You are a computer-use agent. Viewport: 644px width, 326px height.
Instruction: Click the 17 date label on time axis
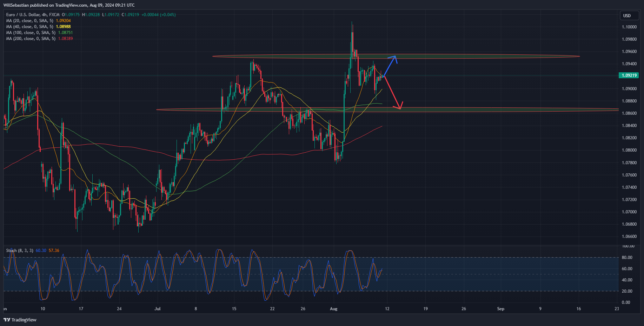click(81, 309)
